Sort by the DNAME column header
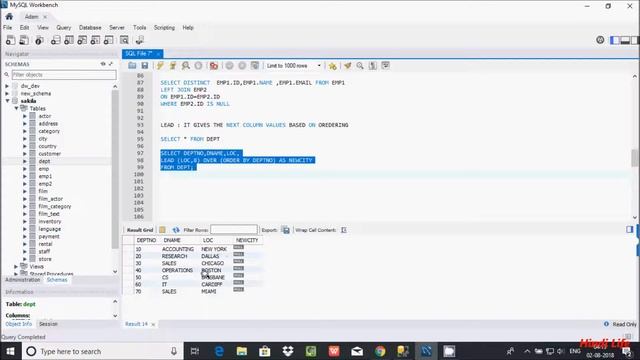 (172, 240)
